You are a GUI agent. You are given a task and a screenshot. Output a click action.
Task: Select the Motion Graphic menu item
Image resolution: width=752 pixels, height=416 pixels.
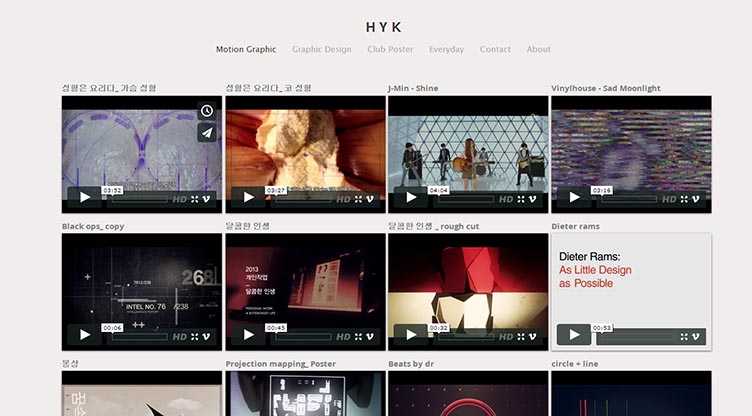246,49
